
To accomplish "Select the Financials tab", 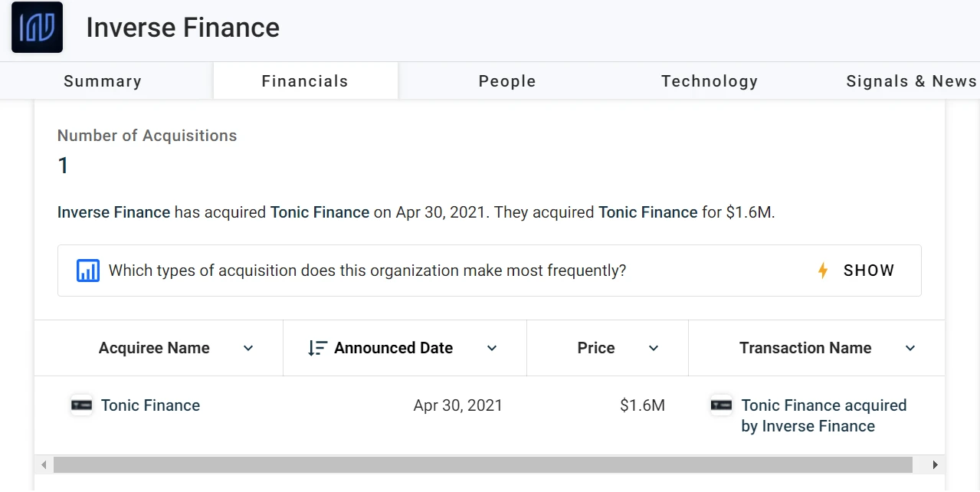I will (x=305, y=81).
